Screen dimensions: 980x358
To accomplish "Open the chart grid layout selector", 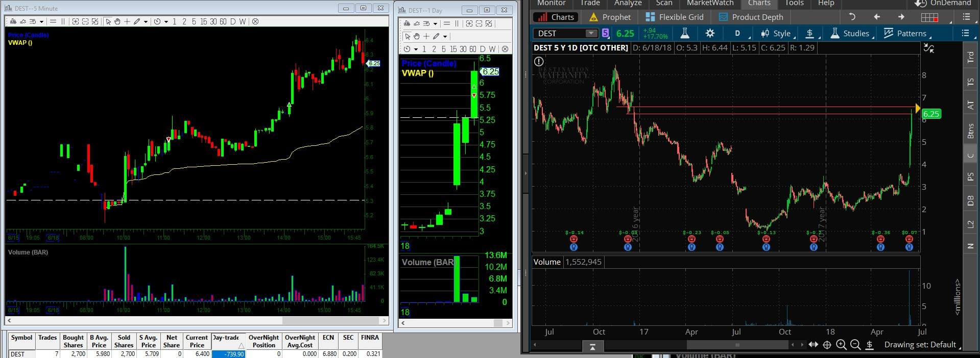I will click(930, 17).
